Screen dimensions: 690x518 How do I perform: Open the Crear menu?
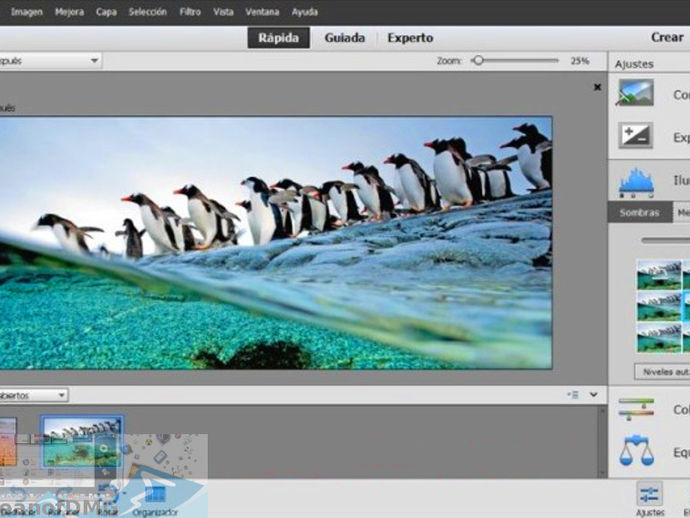[667, 37]
